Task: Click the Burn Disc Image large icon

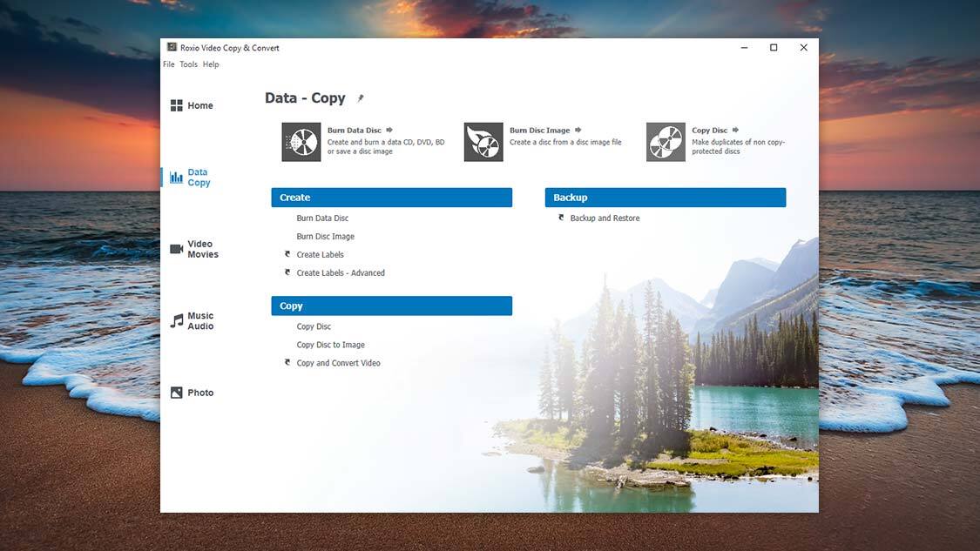Action: (x=483, y=142)
